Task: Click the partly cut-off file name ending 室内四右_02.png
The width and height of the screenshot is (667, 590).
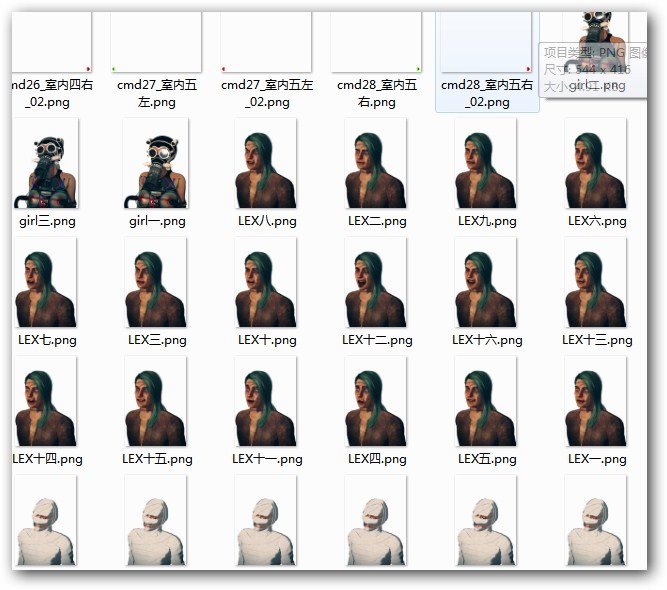Action: tap(52, 94)
